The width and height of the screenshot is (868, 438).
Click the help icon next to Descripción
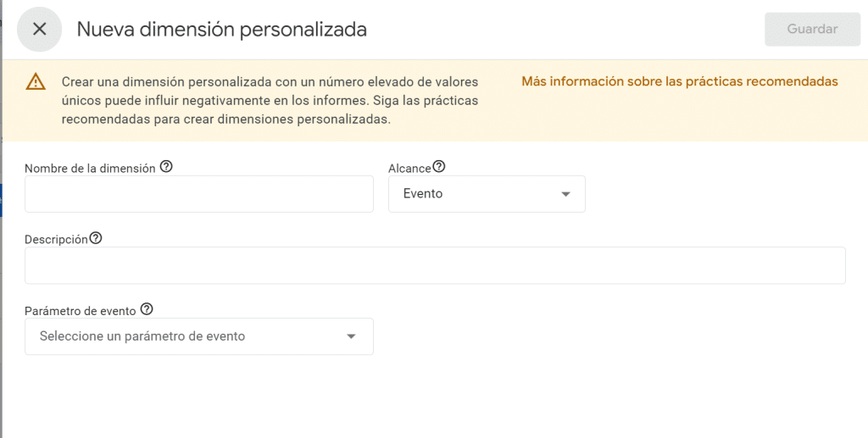click(x=96, y=238)
